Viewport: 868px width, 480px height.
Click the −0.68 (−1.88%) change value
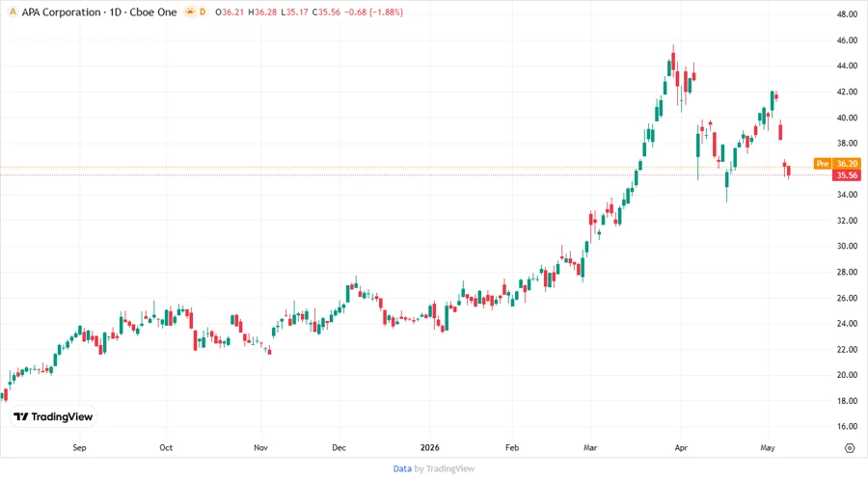tap(373, 12)
